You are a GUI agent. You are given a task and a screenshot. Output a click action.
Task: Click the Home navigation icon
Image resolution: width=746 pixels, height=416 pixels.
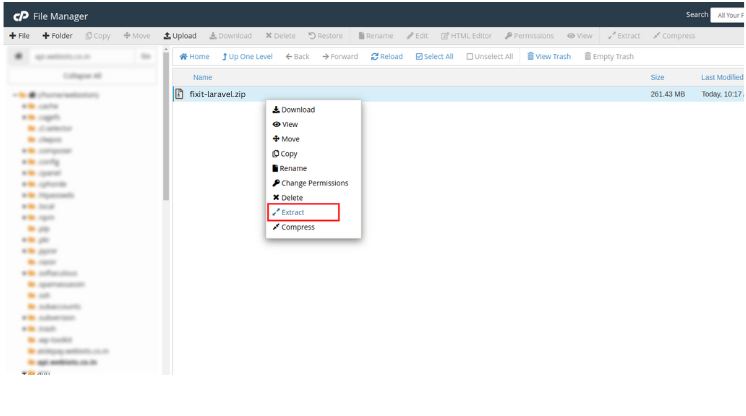[x=183, y=56]
